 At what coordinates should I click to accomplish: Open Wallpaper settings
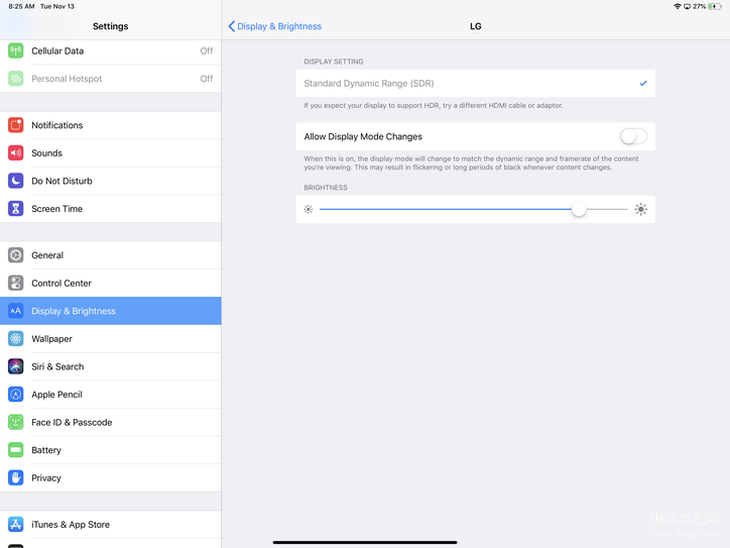110,339
